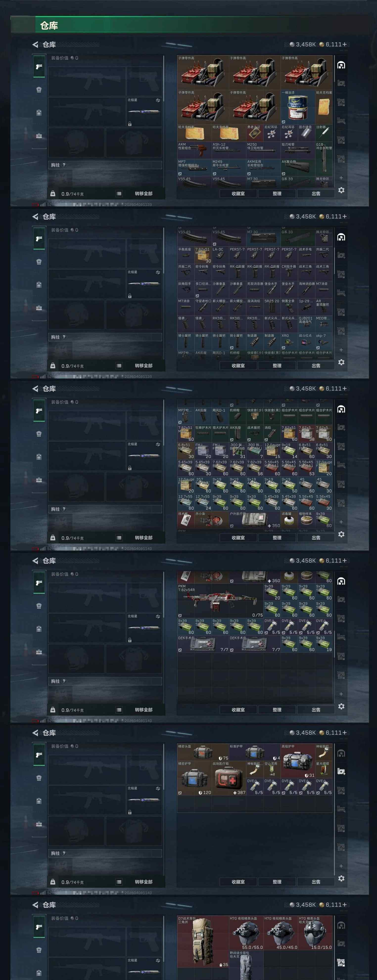
Task: Click the green 仓库 header tab
Action: click(49, 25)
